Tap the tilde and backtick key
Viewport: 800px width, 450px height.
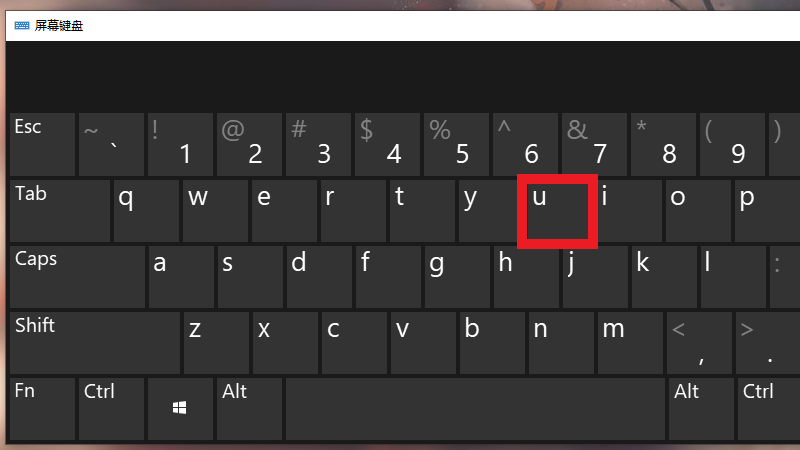(x=111, y=145)
